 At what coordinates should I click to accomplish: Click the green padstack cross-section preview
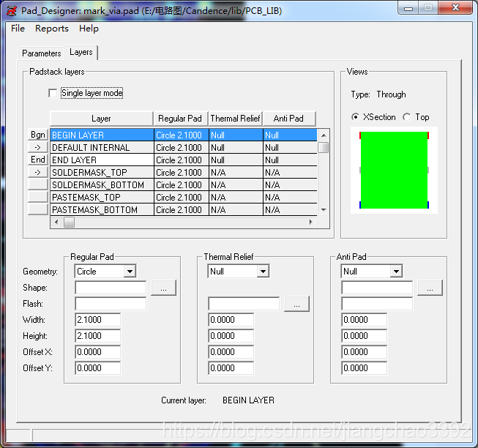click(394, 170)
